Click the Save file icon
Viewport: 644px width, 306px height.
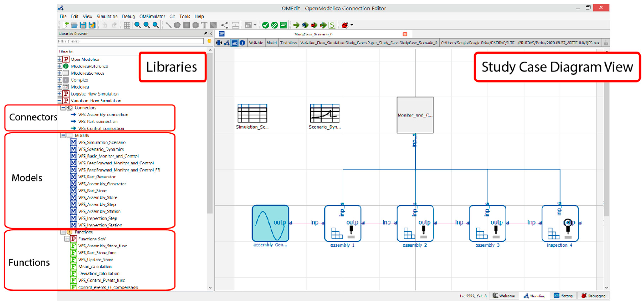pyautogui.click(x=83, y=25)
